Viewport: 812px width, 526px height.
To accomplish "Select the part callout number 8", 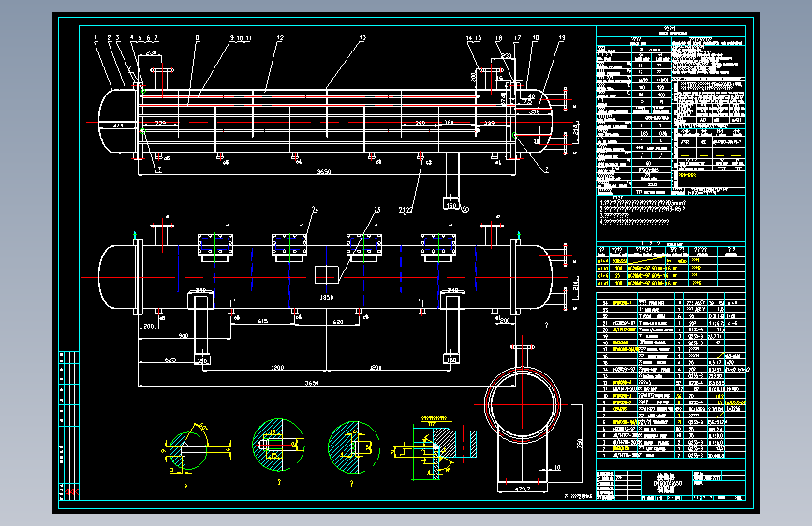I will [198, 38].
